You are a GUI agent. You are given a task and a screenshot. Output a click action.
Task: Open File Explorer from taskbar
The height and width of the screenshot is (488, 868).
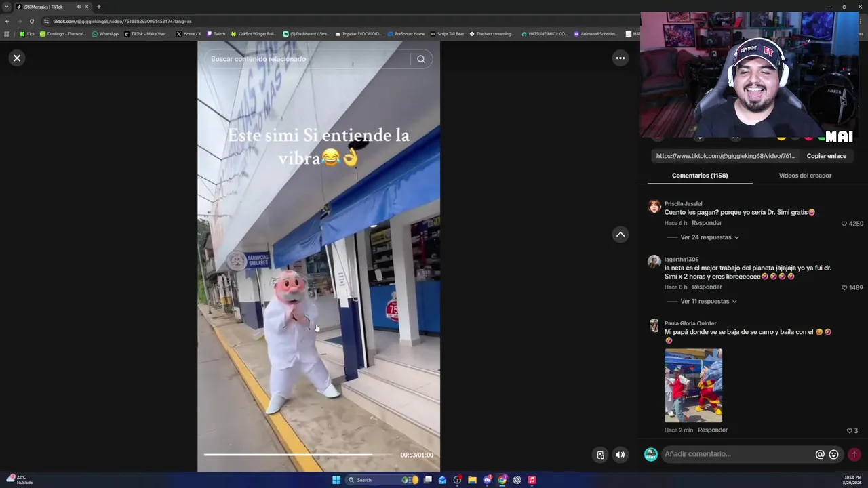[472, 480]
